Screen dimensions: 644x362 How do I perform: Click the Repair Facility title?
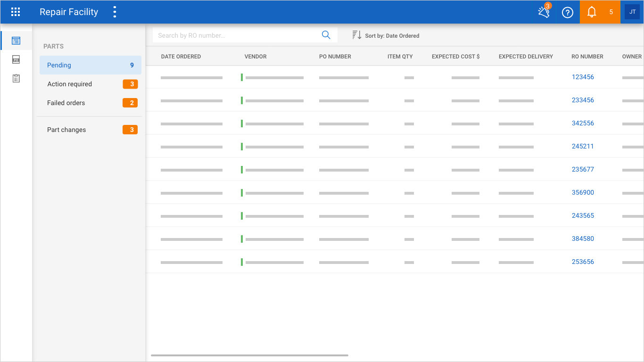[69, 12]
